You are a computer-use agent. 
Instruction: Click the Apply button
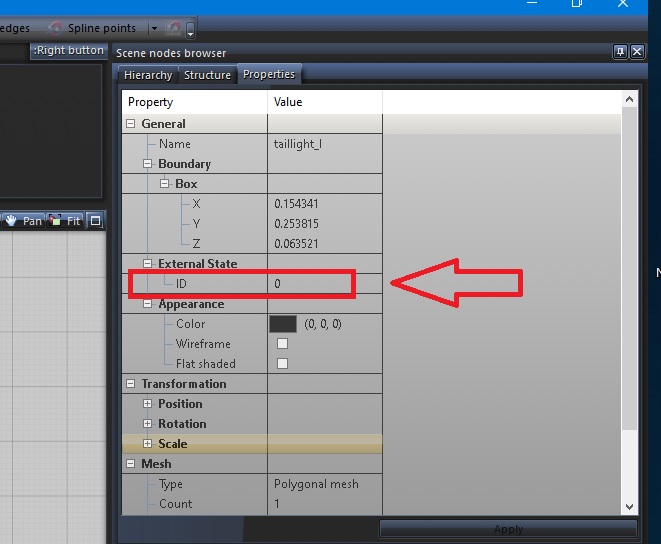click(x=508, y=530)
